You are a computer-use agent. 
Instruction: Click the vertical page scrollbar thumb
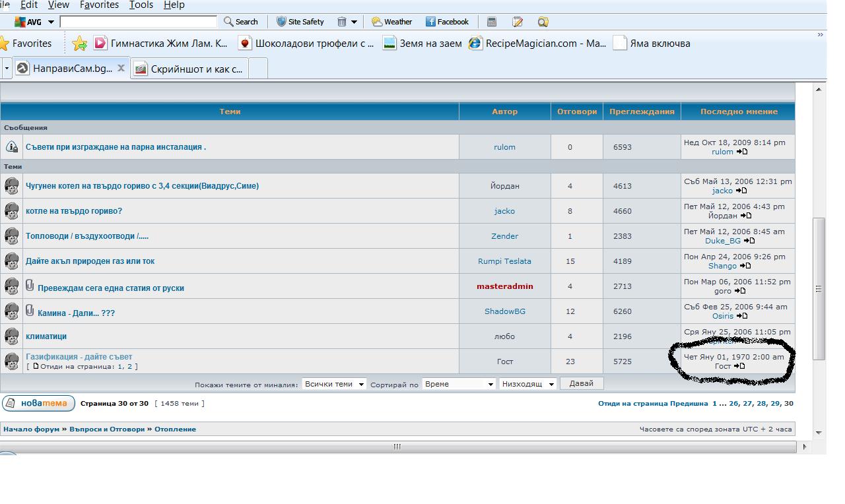tap(819, 288)
